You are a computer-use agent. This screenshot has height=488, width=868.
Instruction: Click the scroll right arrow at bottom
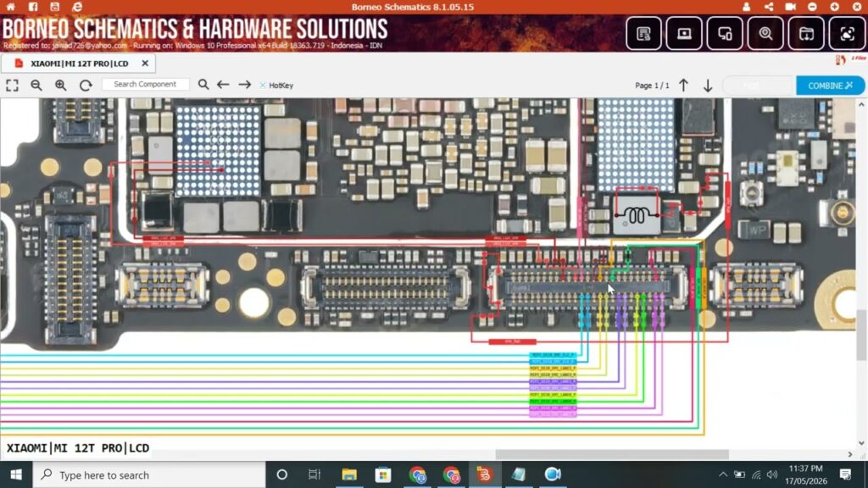850,454
